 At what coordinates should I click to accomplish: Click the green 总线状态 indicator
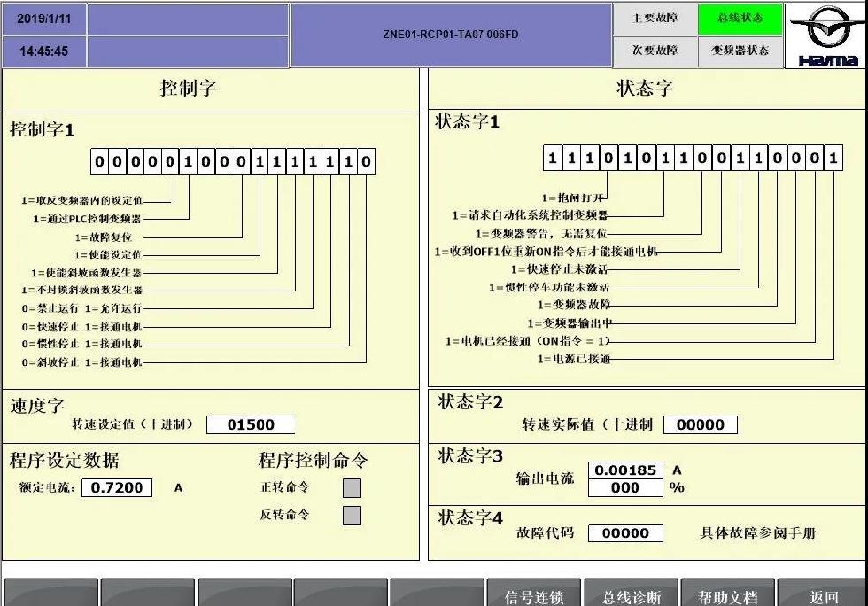tap(740, 19)
